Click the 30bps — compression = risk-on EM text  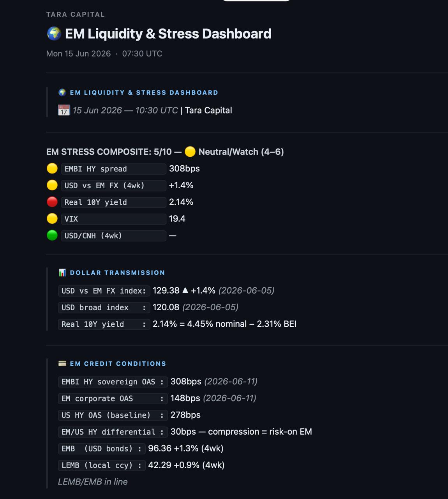(241, 432)
